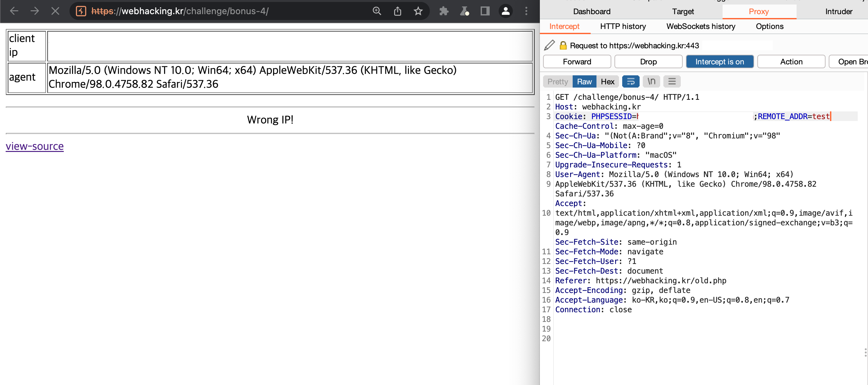Open the Chrome three-dot menu
Image resolution: width=868 pixels, height=385 pixels.
[x=526, y=11]
